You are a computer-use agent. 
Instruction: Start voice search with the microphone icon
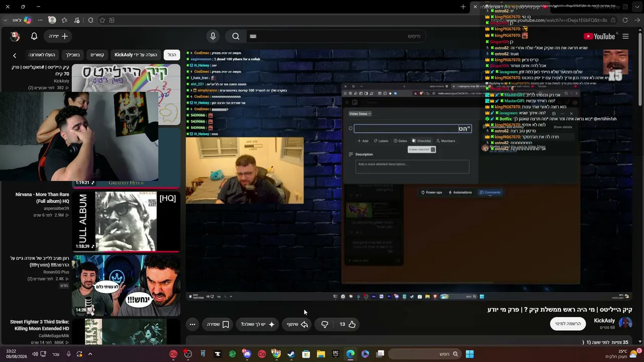coord(213,36)
